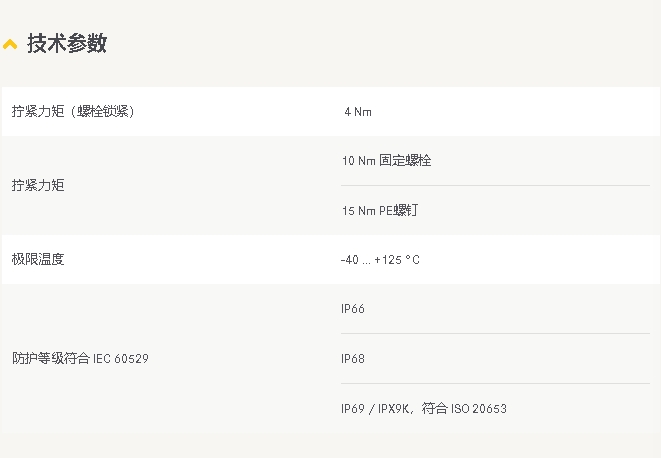Screen dimensions: 661x458
Task: Click the IP66 value
Action: [353, 309]
